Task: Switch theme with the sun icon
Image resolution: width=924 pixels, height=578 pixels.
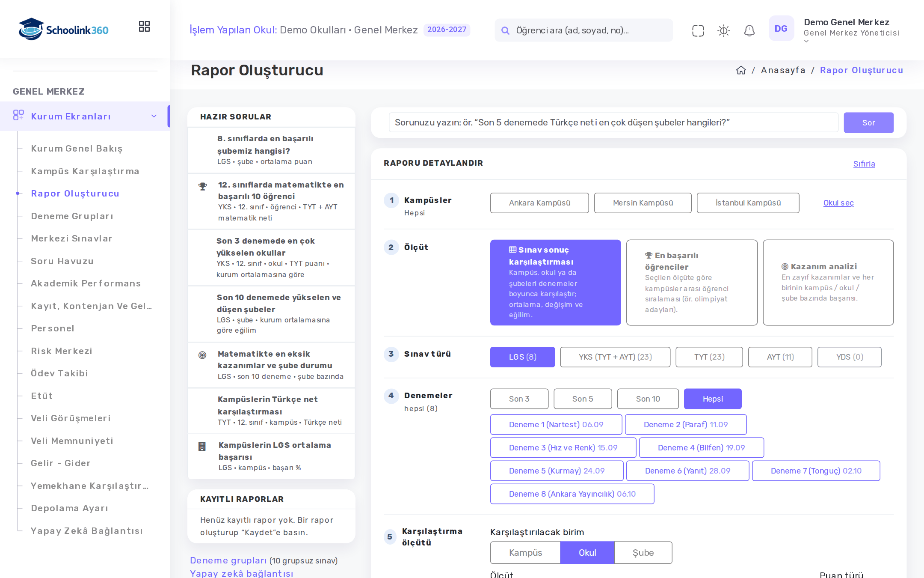Action: 723,30
